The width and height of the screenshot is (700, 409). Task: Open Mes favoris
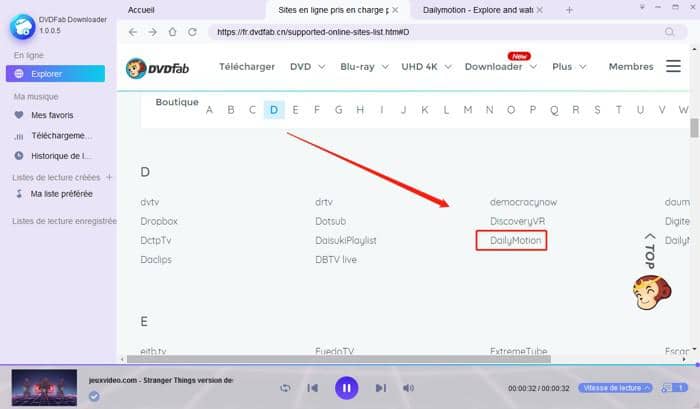pos(52,115)
